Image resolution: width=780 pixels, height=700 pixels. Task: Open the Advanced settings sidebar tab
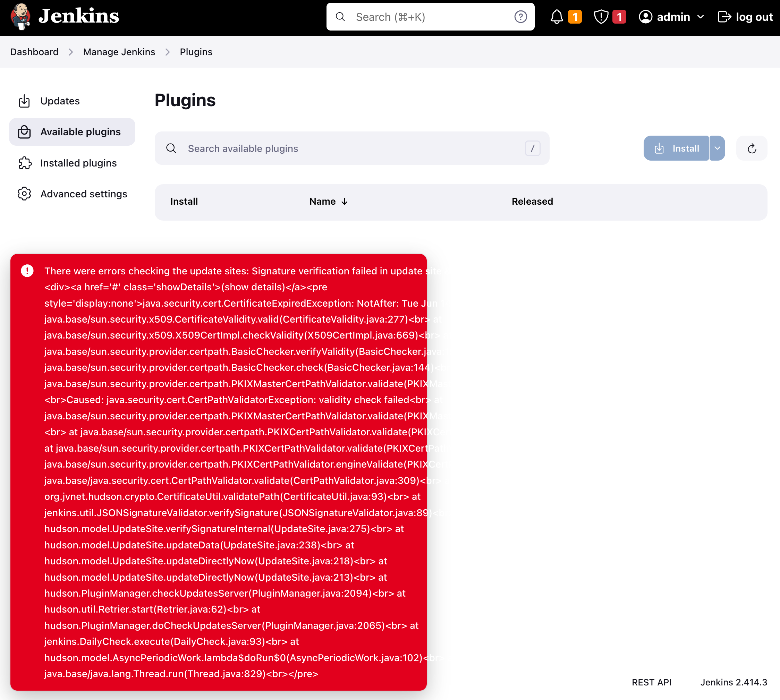tap(72, 194)
